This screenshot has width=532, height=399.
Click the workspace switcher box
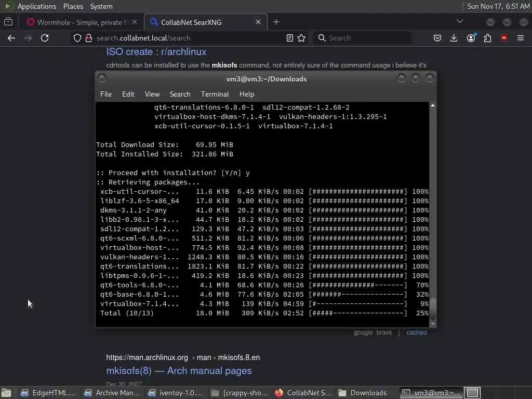472,393
